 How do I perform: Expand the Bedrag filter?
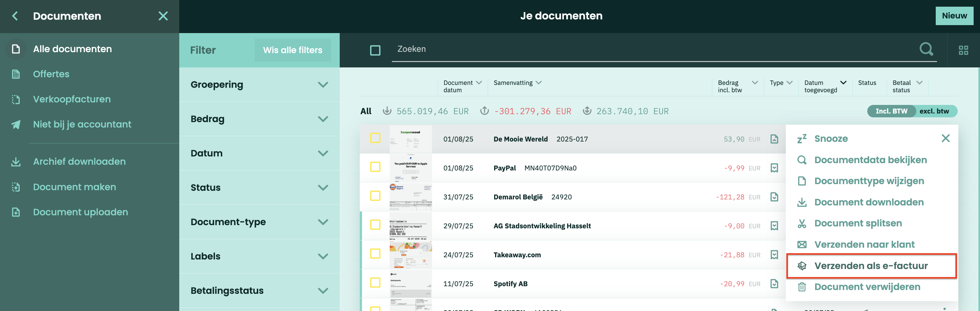tap(259, 119)
